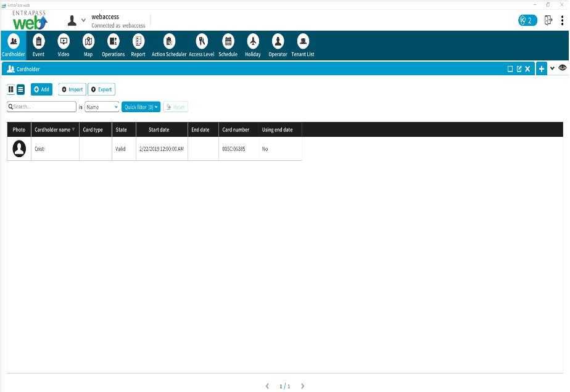Open the Map view
Viewport: 570px width, 392px height.
coord(88,46)
